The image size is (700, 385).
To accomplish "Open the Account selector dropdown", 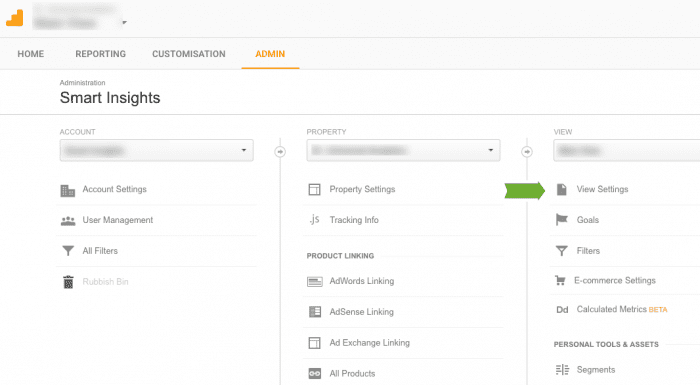I will (x=157, y=151).
